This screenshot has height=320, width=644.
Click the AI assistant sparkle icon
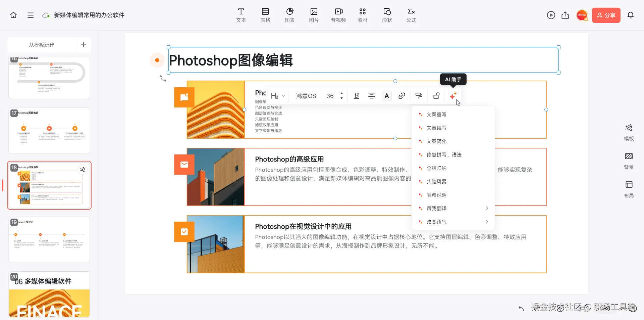point(453,96)
